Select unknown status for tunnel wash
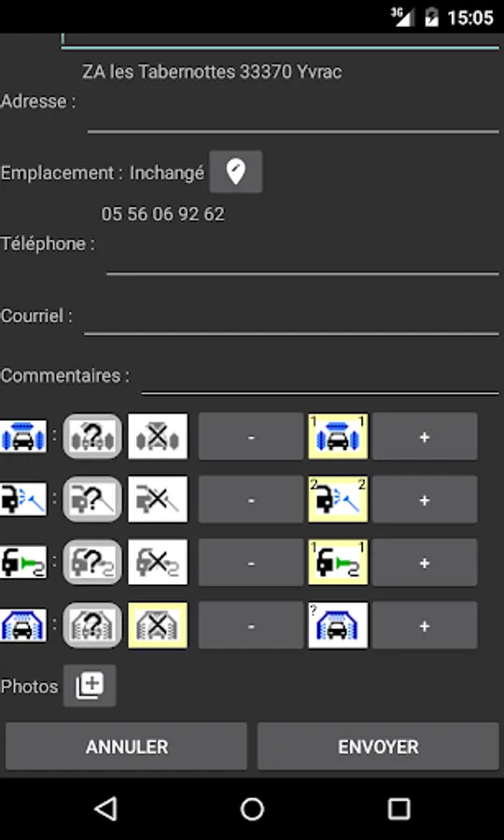The image size is (504, 840). click(92, 625)
